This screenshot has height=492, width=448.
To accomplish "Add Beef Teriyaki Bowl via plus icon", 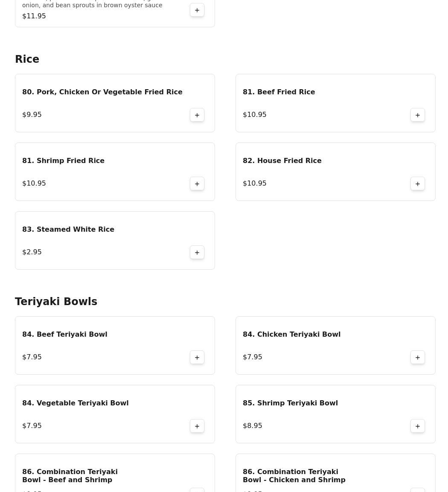I will 197,358.
